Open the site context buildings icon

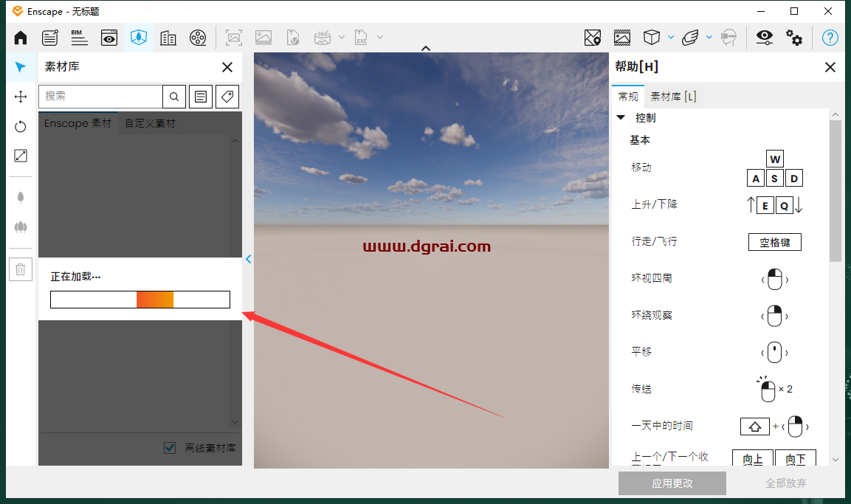tap(168, 38)
